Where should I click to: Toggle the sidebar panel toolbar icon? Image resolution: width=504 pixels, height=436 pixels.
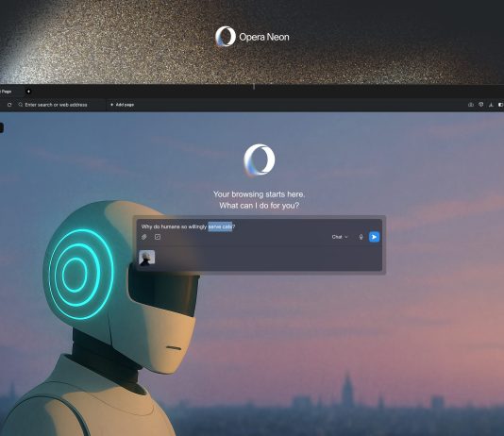coord(500,105)
